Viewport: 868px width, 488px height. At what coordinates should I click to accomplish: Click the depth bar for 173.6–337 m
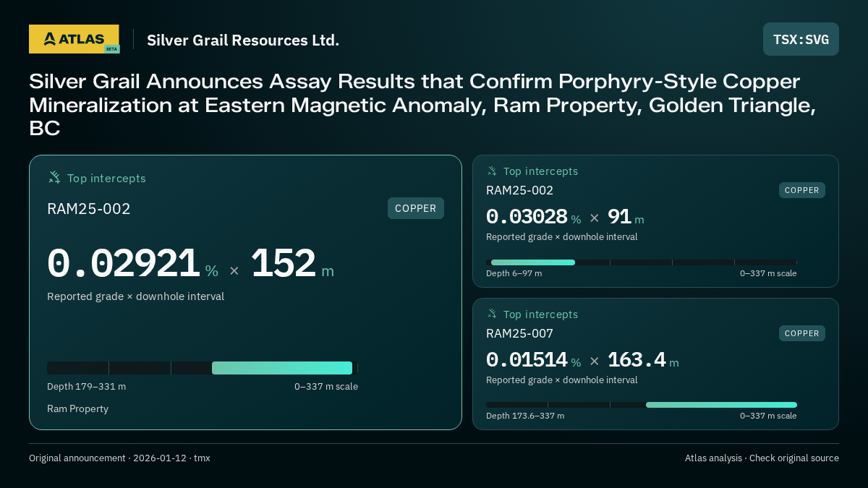coord(642,405)
